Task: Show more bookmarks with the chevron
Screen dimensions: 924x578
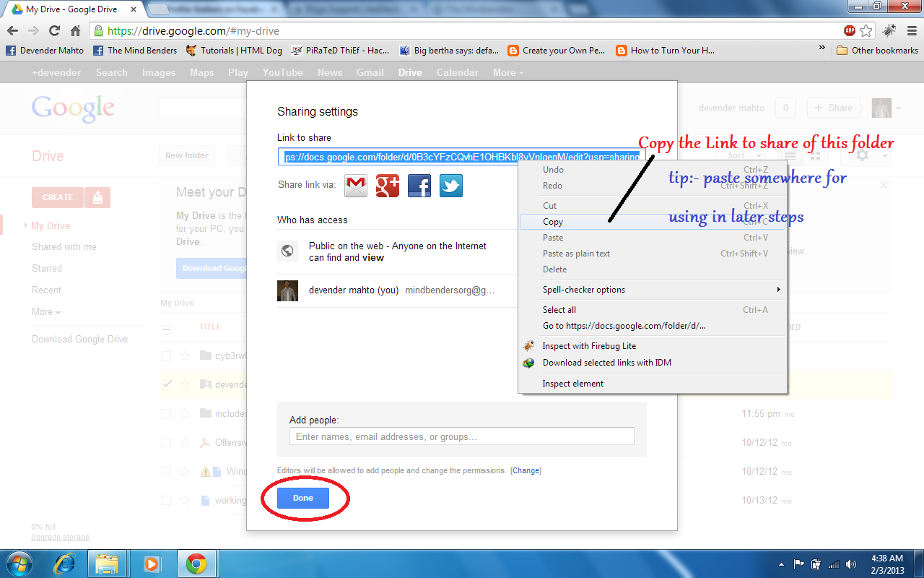Action: (821, 49)
